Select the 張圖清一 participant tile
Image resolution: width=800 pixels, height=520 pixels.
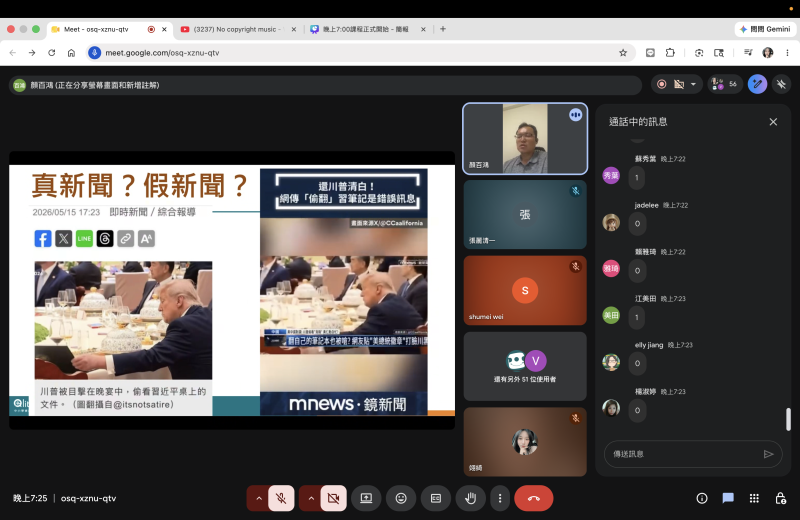525,214
